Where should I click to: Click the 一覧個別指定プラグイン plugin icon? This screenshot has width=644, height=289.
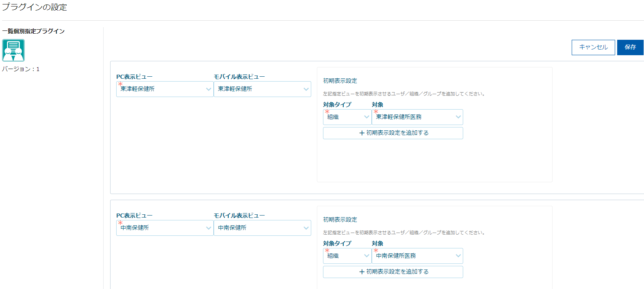click(x=13, y=50)
